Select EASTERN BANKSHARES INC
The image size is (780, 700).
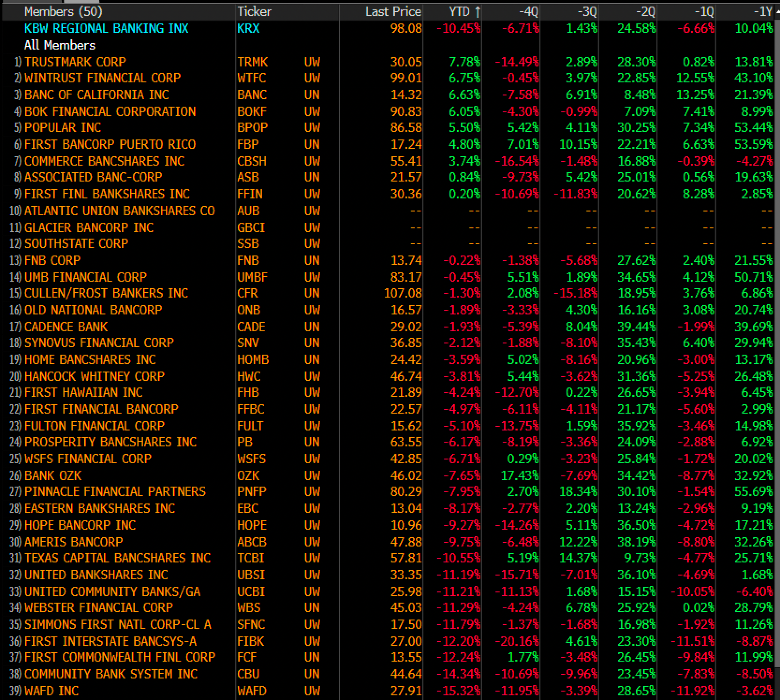click(x=99, y=508)
